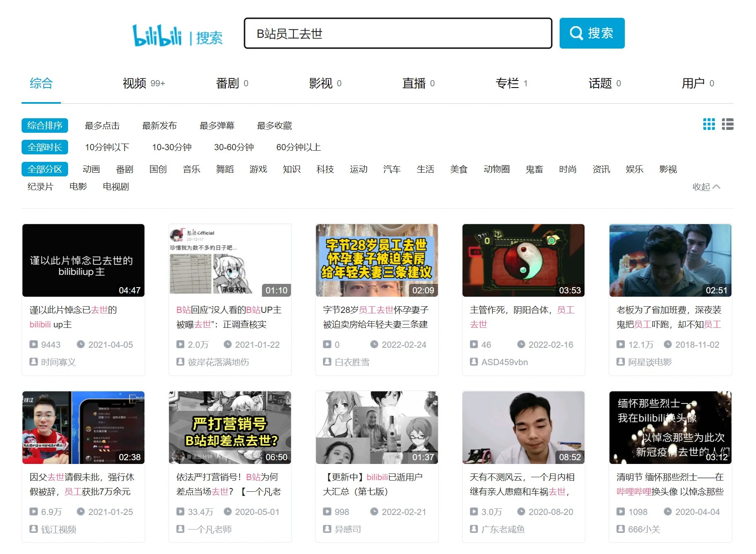
Task: Select 综合排序 sort option
Action: coord(45,125)
